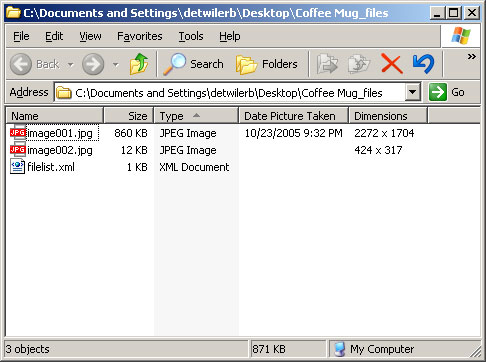
Task: Sort by Date Picture Taken column
Action: pyautogui.click(x=294, y=116)
